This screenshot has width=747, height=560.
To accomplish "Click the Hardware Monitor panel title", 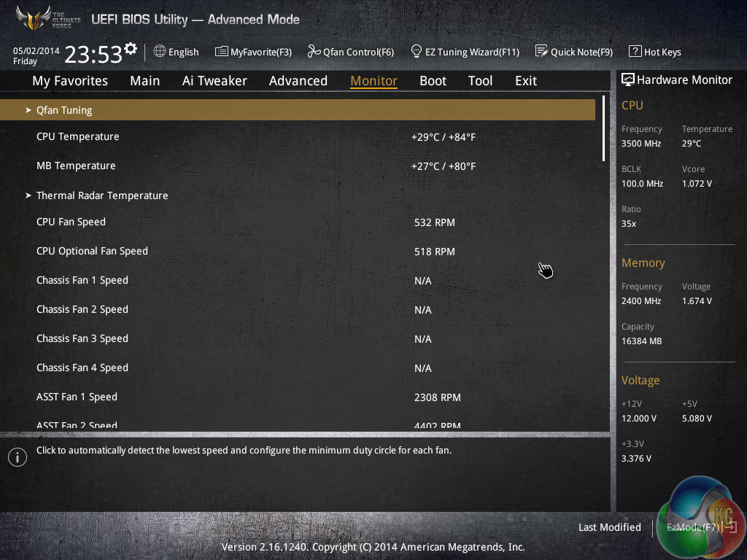I will pyautogui.click(x=684, y=80).
